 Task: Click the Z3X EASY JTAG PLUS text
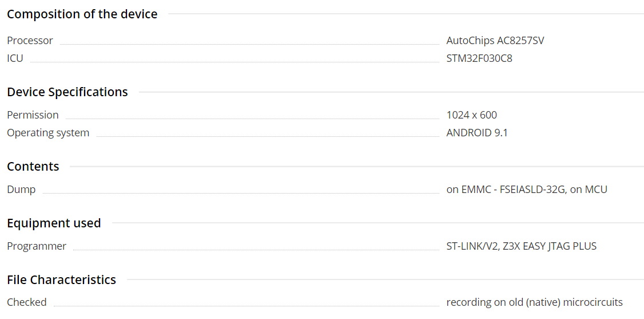point(550,246)
